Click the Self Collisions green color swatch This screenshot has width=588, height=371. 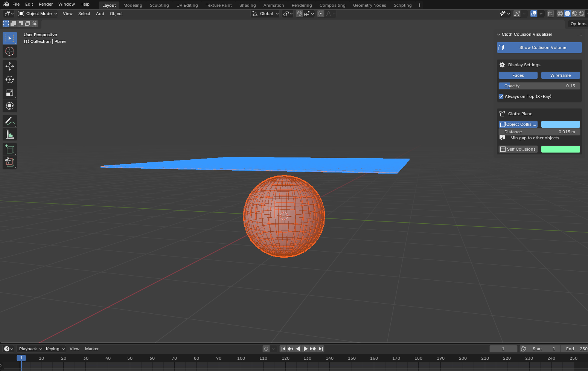click(x=561, y=149)
